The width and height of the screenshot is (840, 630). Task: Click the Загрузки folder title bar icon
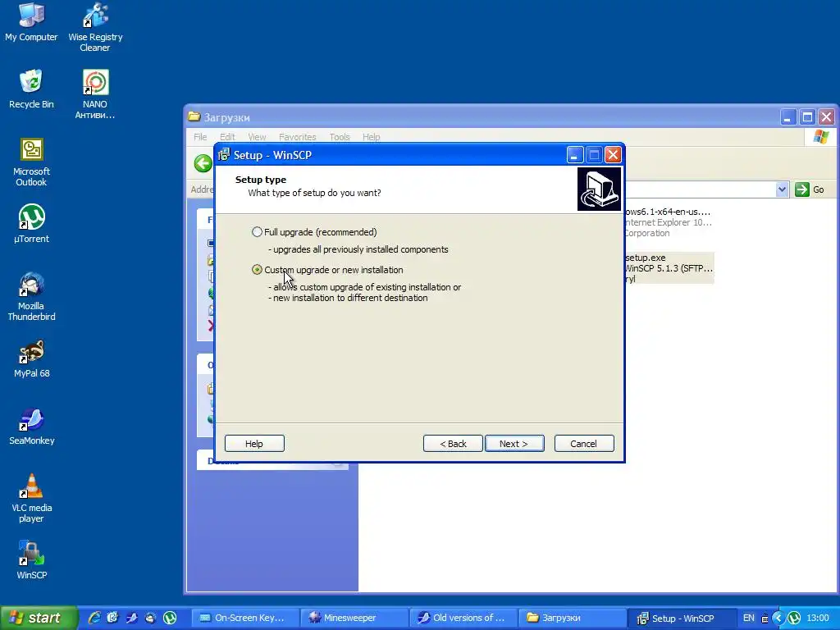coord(194,116)
